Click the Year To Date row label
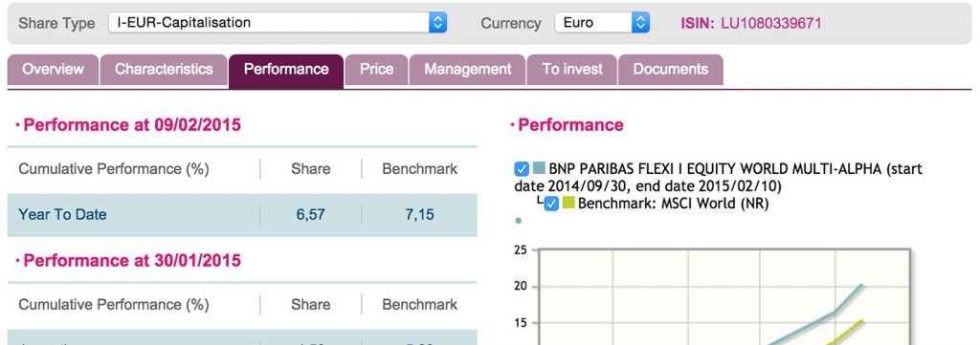Image resolution: width=980 pixels, height=345 pixels. click(62, 215)
